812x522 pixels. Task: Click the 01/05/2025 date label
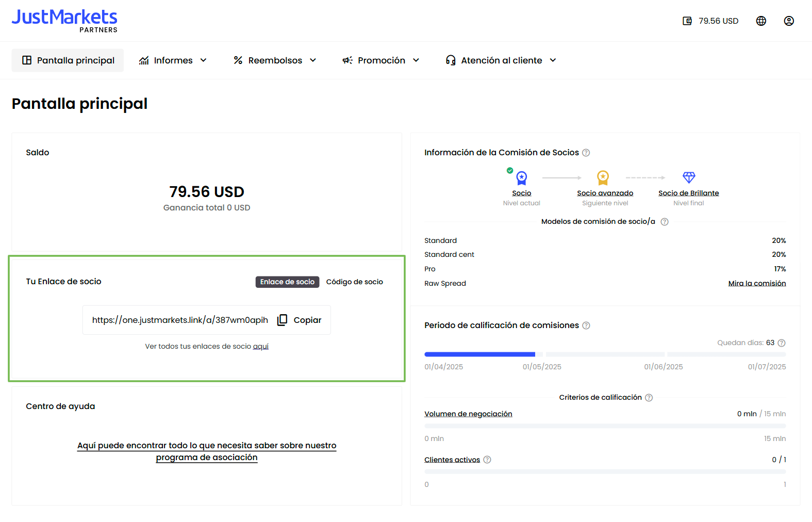(542, 367)
